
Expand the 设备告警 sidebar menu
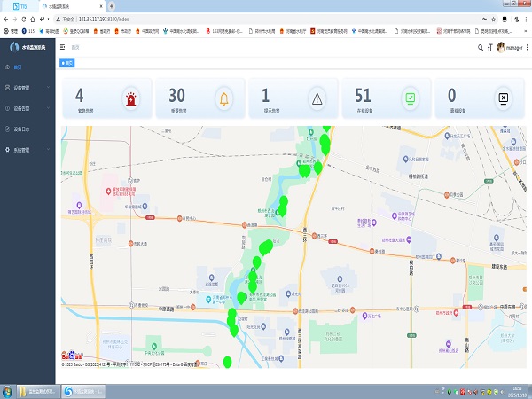25,108
